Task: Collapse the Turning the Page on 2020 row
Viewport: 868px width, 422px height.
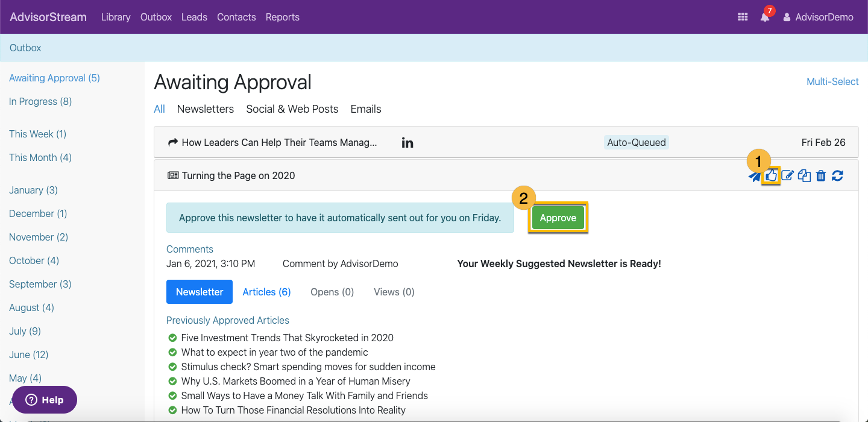Action: 506,176
